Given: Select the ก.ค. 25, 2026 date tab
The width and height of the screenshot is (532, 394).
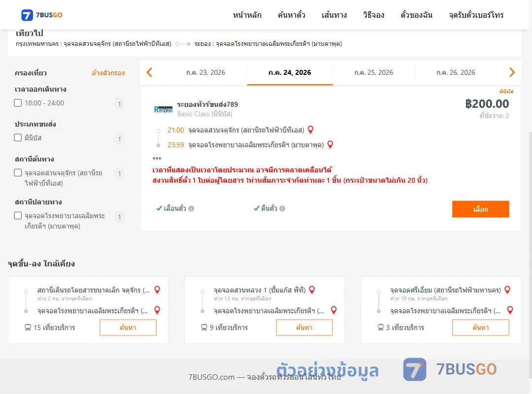Looking at the screenshot, I should point(373,72).
